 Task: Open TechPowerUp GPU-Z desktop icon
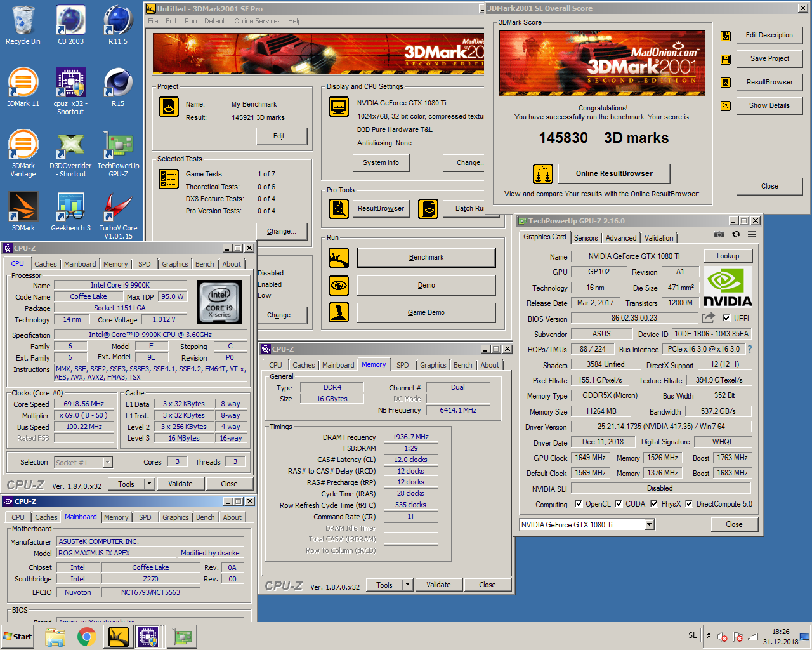tap(118, 154)
